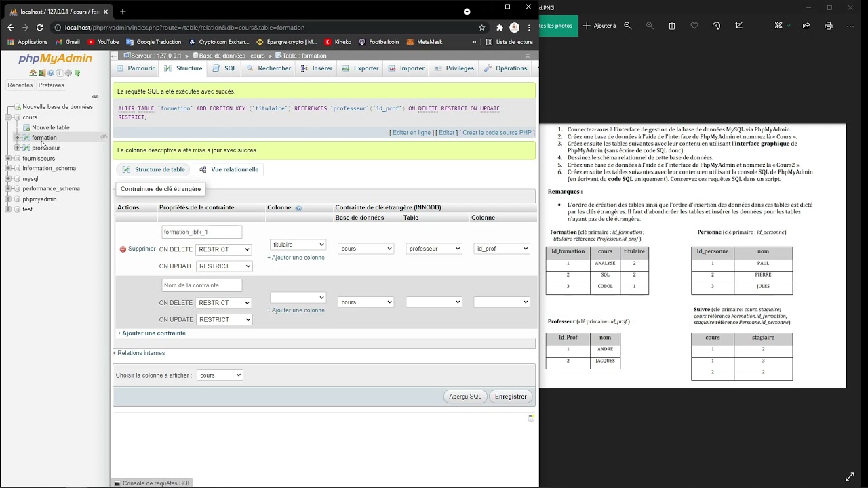This screenshot has height=488, width=868.
Task: Expand the information_schema database node
Action: 8,169
